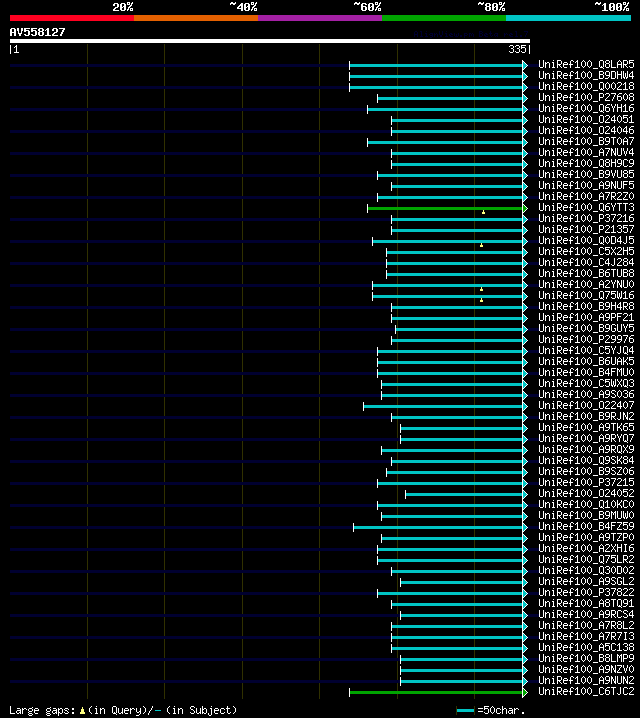
Task: Select the UniRef100_A9NUN2 label
Action: coord(586,680)
